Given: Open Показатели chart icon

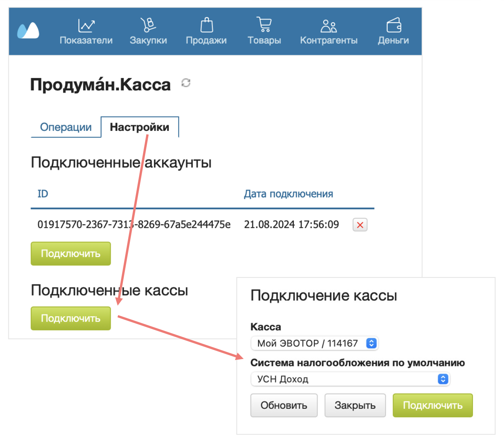Looking at the screenshot, I should pyautogui.click(x=86, y=26).
